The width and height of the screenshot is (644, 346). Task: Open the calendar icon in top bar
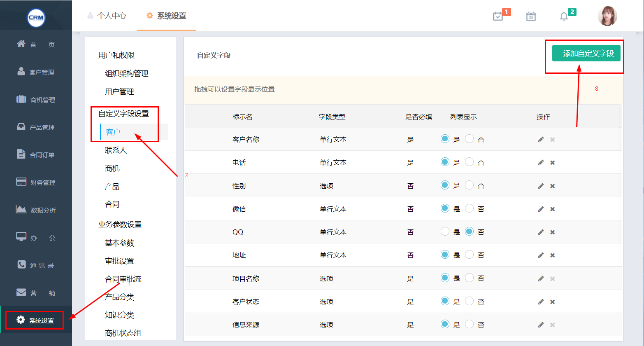[531, 16]
